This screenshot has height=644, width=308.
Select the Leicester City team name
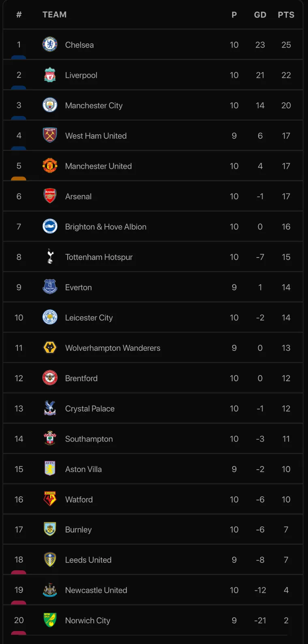(89, 318)
